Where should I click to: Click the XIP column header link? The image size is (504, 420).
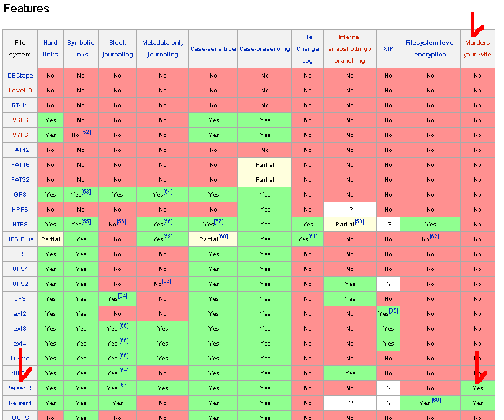click(x=388, y=48)
